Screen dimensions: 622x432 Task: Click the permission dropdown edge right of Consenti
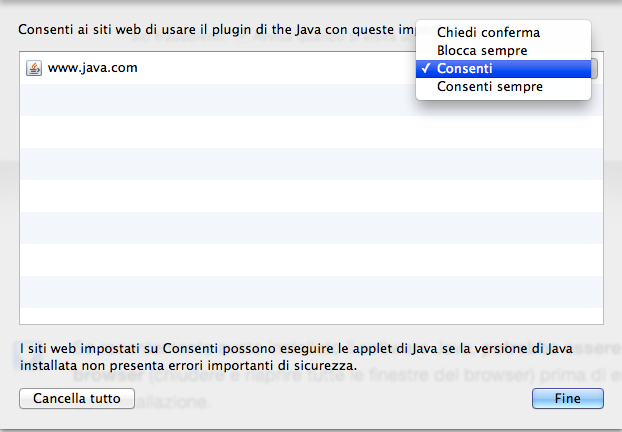click(594, 69)
